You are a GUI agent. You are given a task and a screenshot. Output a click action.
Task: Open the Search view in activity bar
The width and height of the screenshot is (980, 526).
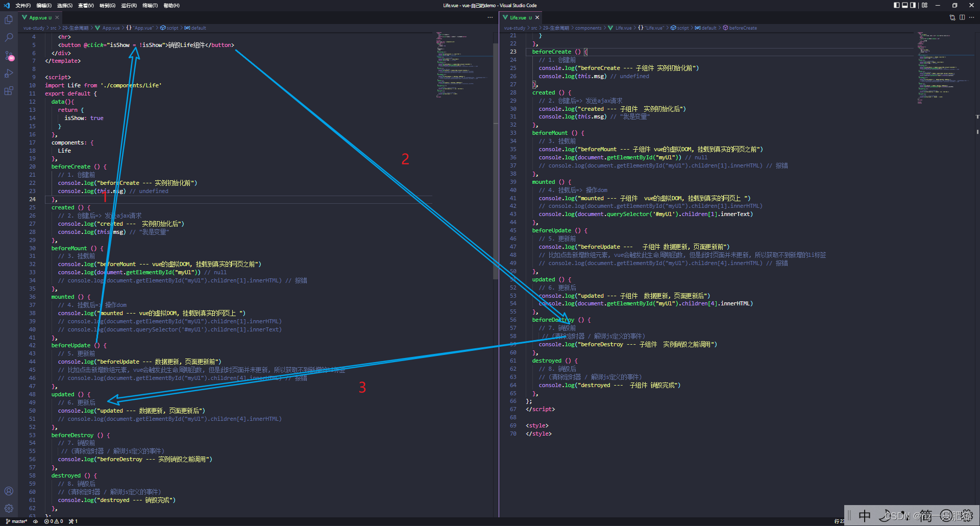[9, 38]
